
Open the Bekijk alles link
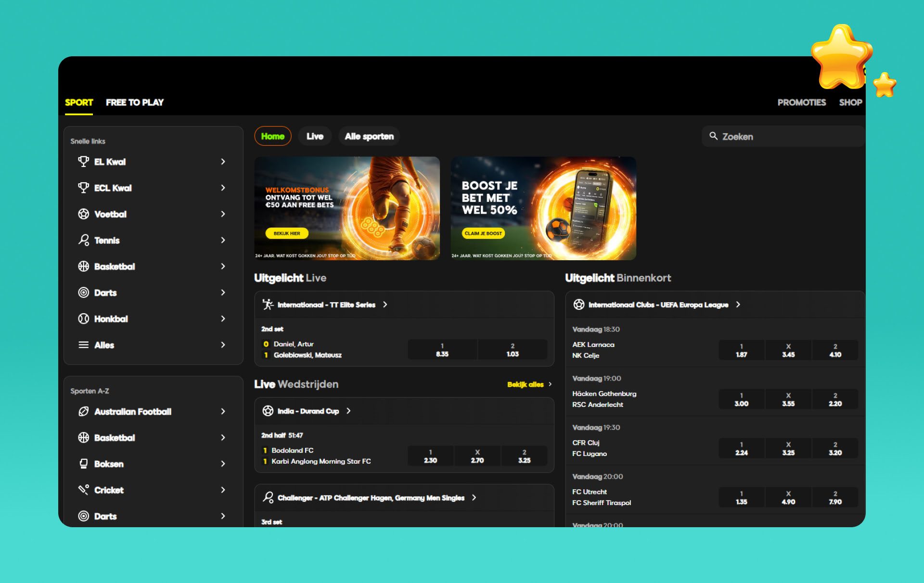click(529, 384)
